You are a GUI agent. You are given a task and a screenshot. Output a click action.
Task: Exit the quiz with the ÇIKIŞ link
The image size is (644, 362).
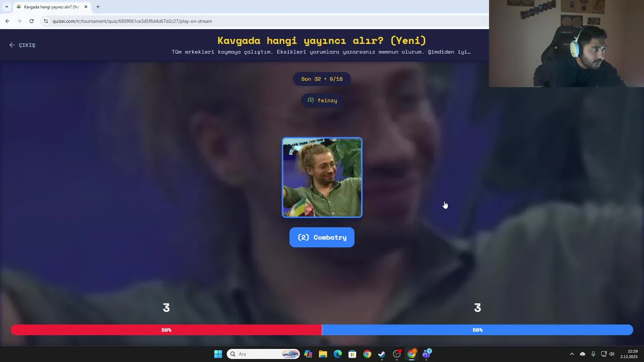[x=22, y=45]
